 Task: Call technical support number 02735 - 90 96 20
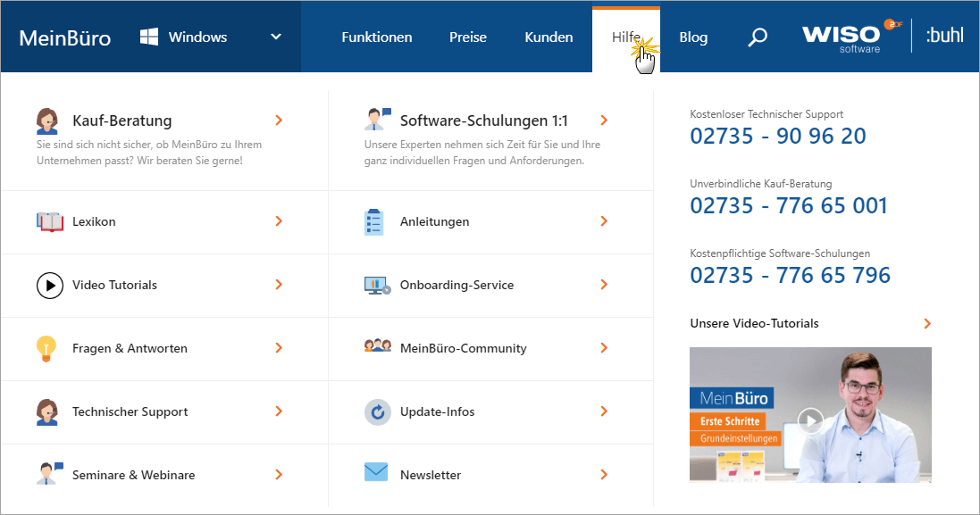click(x=778, y=136)
